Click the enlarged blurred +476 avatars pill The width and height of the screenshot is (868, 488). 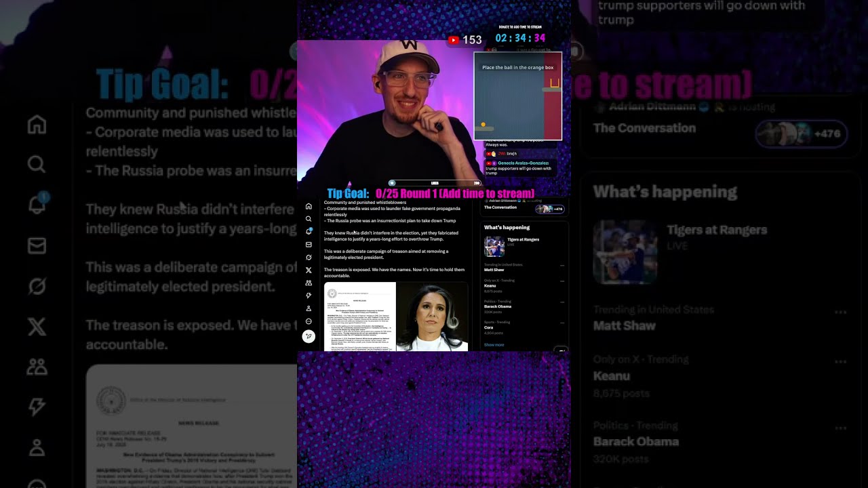click(x=801, y=134)
